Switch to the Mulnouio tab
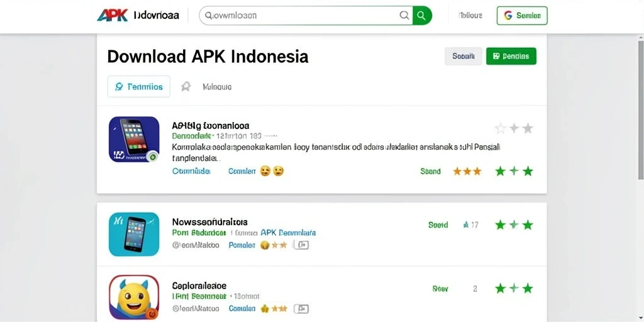This screenshot has height=322, width=644. coord(217,87)
